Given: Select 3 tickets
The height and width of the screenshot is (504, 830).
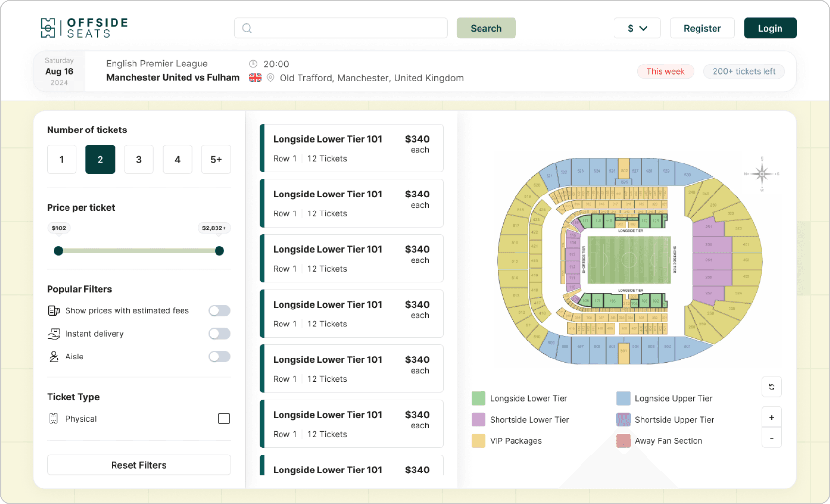Looking at the screenshot, I should (139, 159).
